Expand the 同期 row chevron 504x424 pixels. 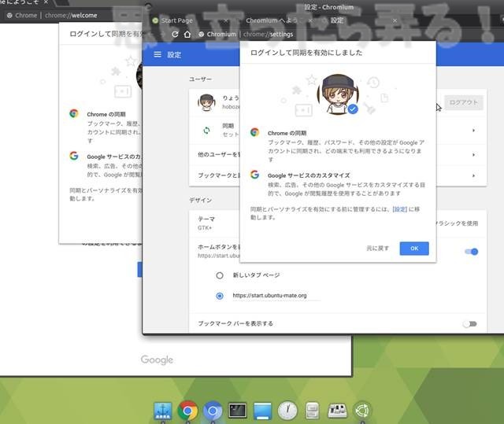pyautogui.click(x=473, y=131)
